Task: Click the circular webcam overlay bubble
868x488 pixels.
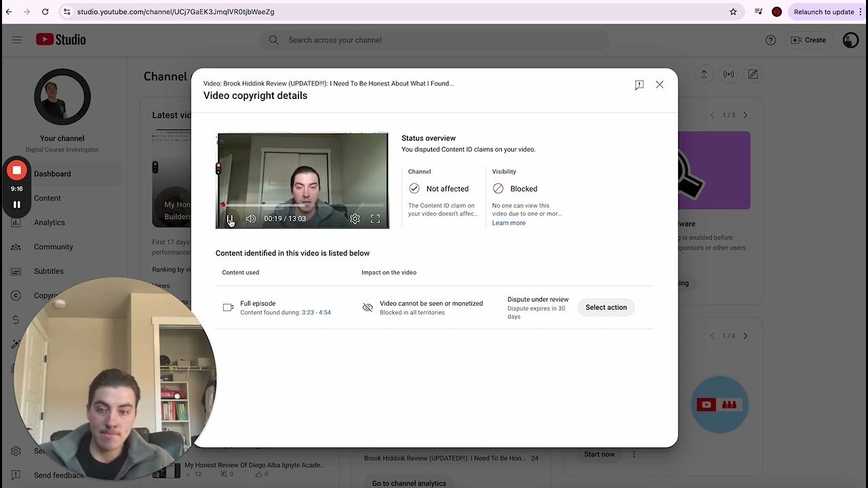Action: 115,378
